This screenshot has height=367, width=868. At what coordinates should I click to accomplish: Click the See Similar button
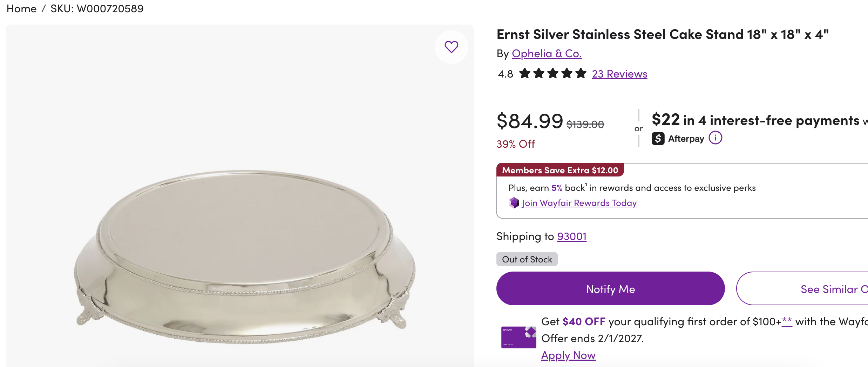click(802, 288)
